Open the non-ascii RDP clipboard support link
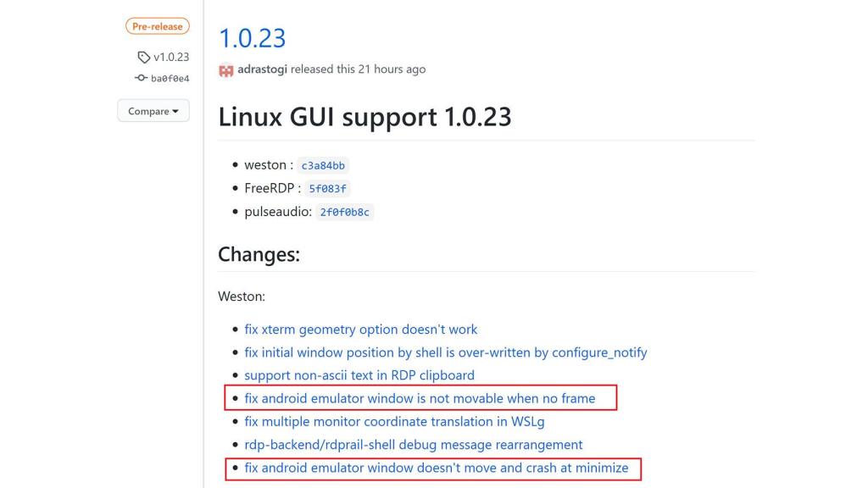The height and width of the screenshot is (488, 868). coord(359,374)
